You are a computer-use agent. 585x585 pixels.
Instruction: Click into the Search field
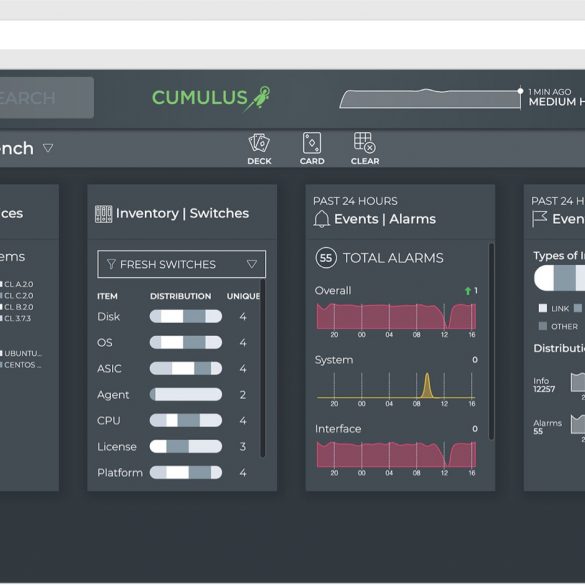point(47,98)
